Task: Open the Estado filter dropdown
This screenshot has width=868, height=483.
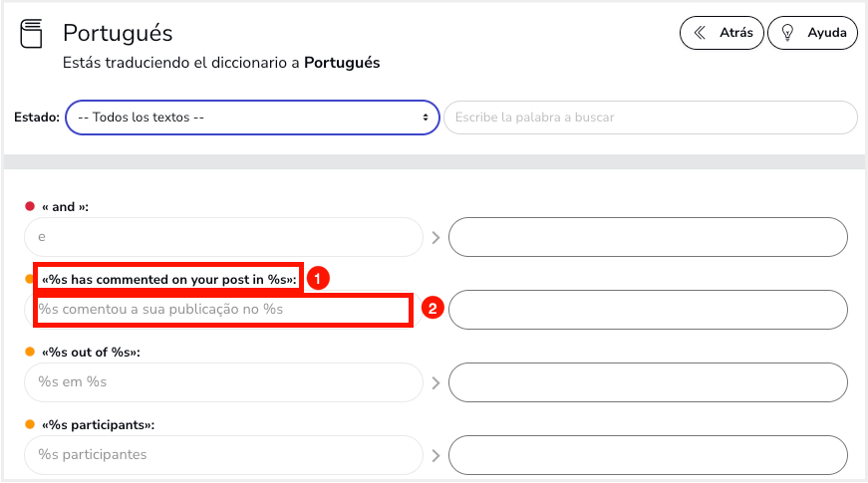Action: point(252,118)
